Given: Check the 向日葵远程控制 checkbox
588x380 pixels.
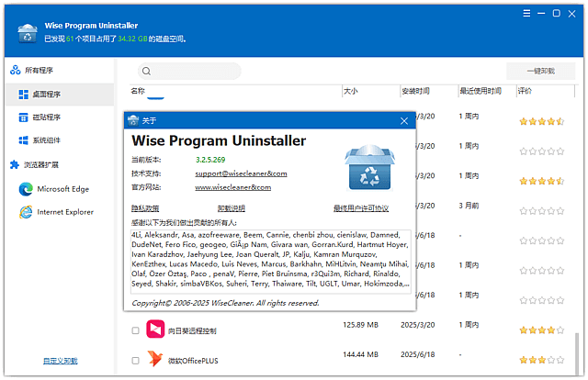Looking at the screenshot, I should [135, 330].
